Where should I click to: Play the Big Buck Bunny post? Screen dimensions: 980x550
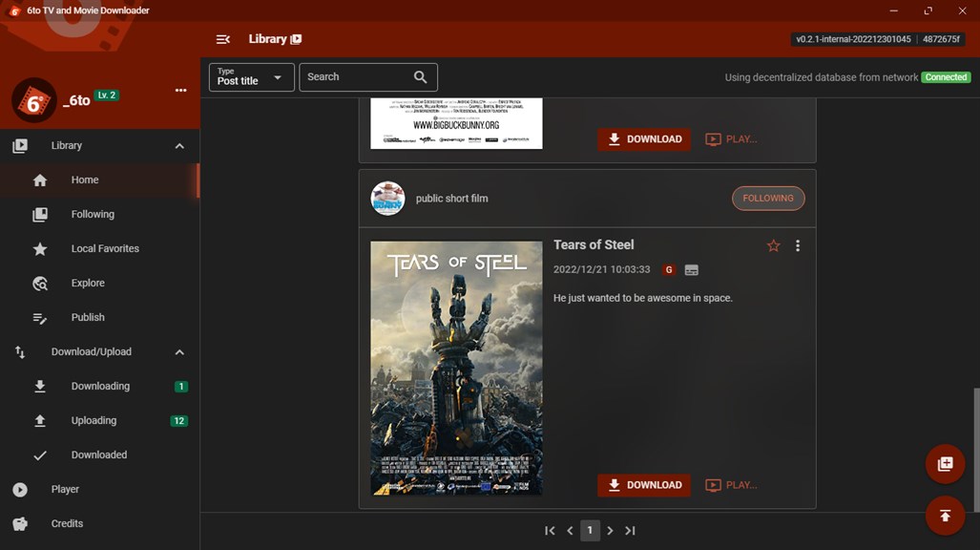pos(731,138)
